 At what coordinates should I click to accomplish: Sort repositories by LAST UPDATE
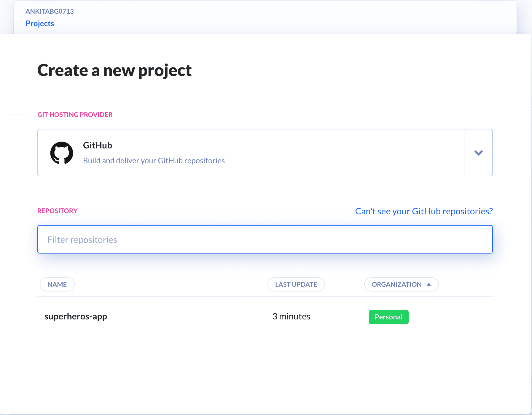296,284
